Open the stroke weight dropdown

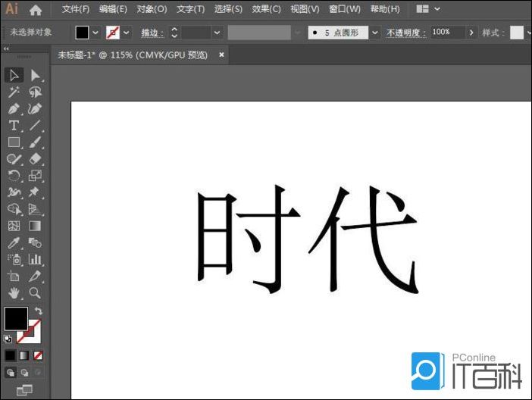tap(217, 33)
